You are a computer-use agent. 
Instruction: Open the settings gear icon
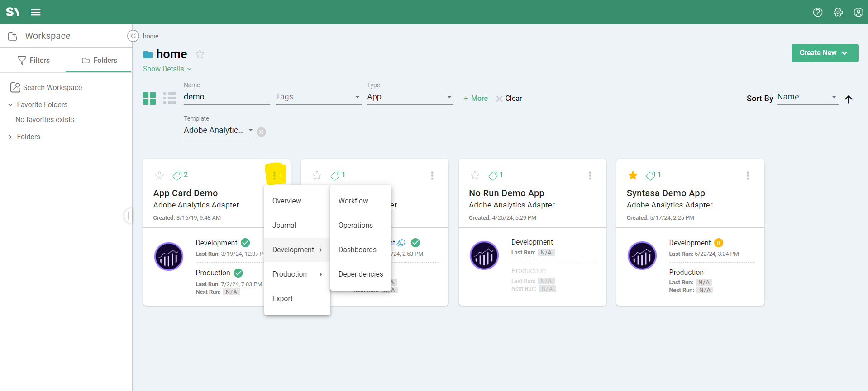(x=838, y=12)
